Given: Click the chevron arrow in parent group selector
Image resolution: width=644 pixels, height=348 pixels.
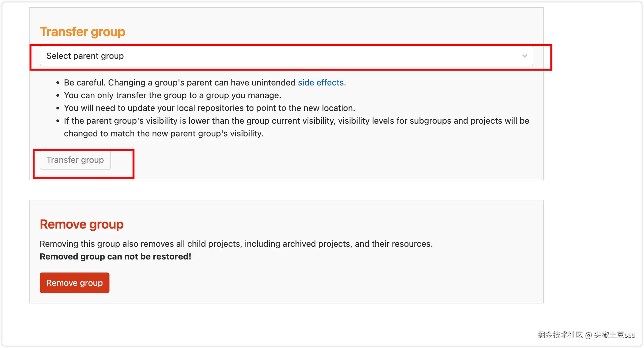Looking at the screenshot, I should (x=525, y=56).
